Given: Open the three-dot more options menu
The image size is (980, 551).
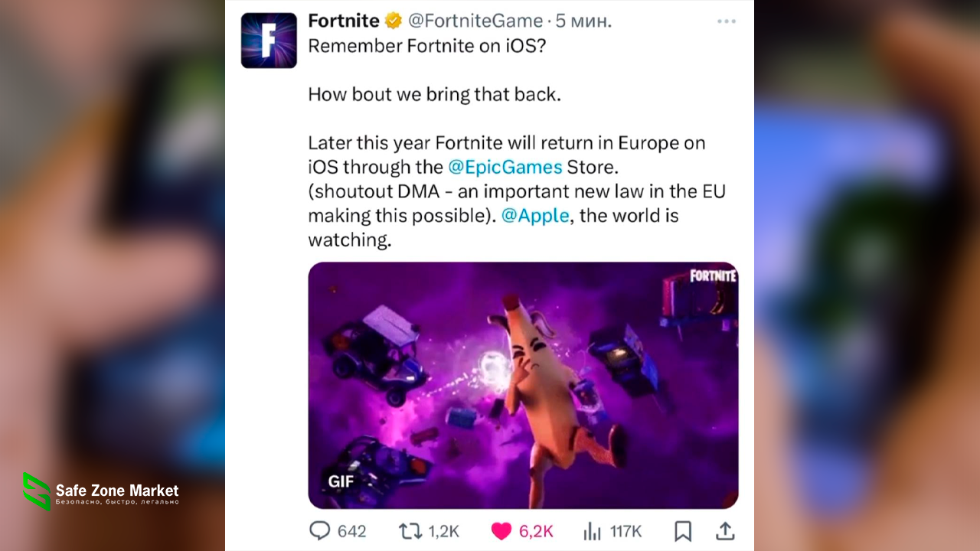Looking at the screenshot, I should (x=726, y=21).
